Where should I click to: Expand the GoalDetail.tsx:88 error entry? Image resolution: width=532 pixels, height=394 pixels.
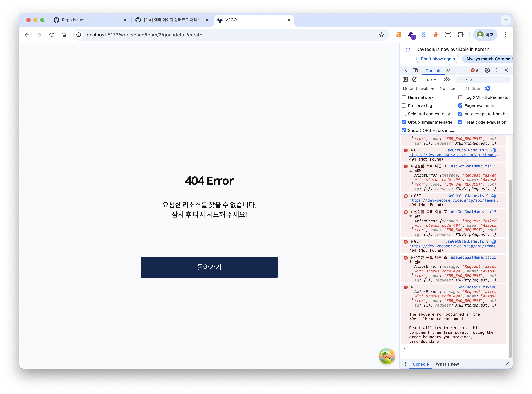pos(412,287)
